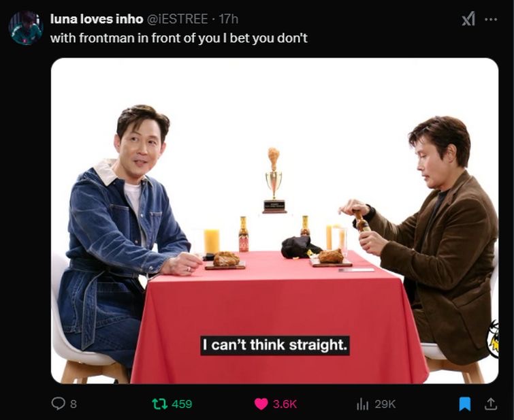Image resolution: width=514 pixels, height=420 pixels.
Task: View post analytics bar-chart icon
Action: click(x=362, y=404)
